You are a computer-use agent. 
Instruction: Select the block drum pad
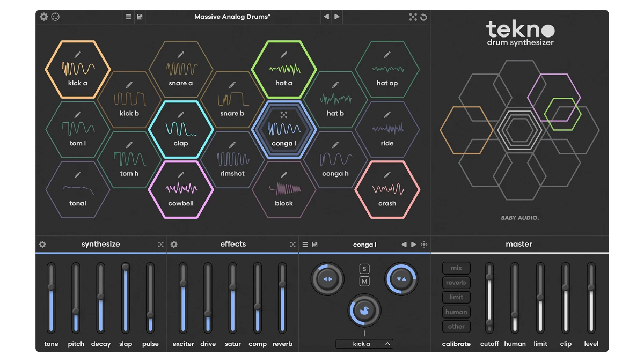(284, 189)
